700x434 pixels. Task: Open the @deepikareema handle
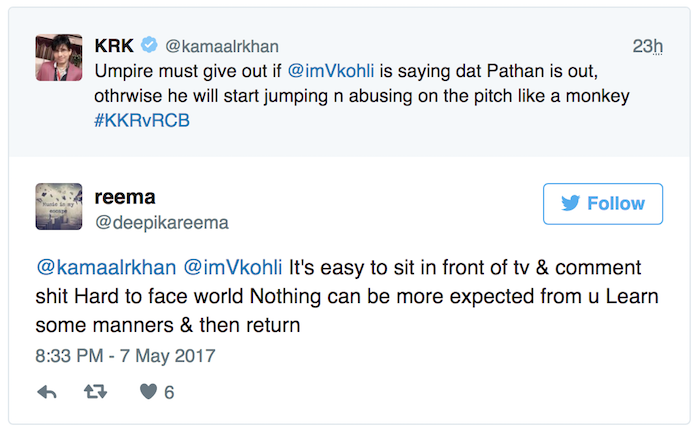(162, 221)
